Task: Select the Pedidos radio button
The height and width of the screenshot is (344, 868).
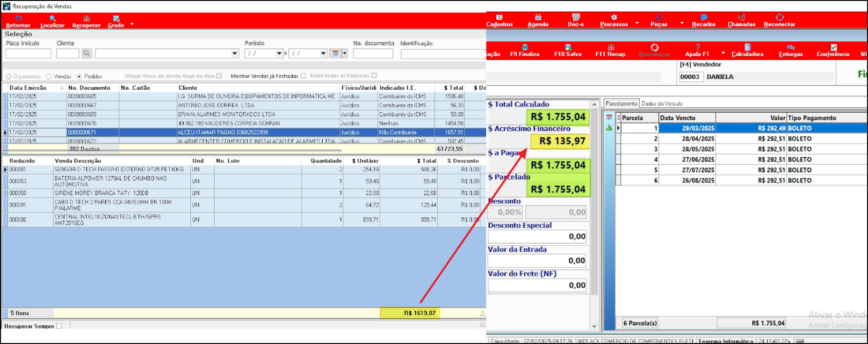Action: coord(79,76)
